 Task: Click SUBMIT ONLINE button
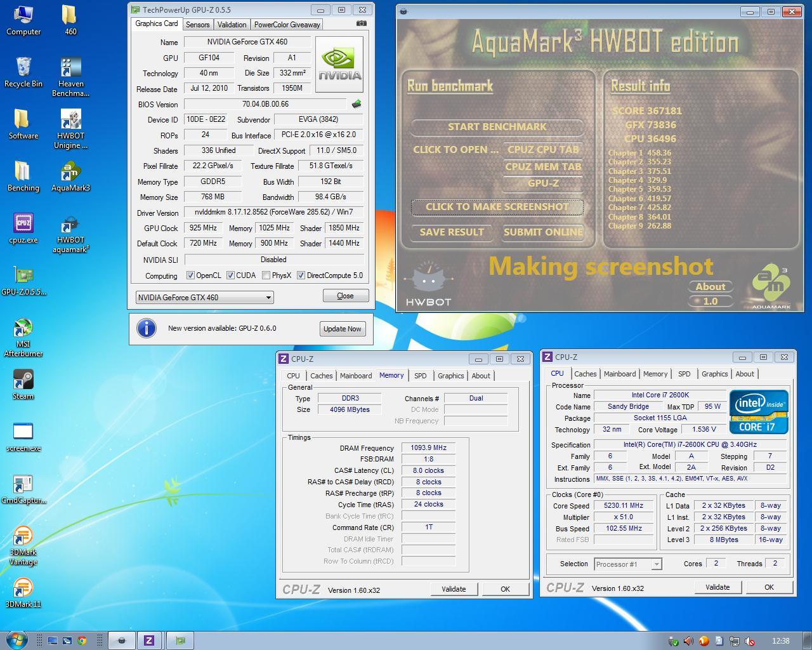click(x=543, y=232)
